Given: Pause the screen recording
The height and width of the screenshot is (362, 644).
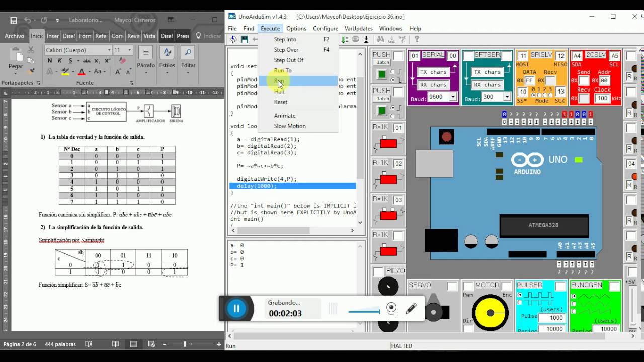Looking at the screenshot, I should 236,308.
